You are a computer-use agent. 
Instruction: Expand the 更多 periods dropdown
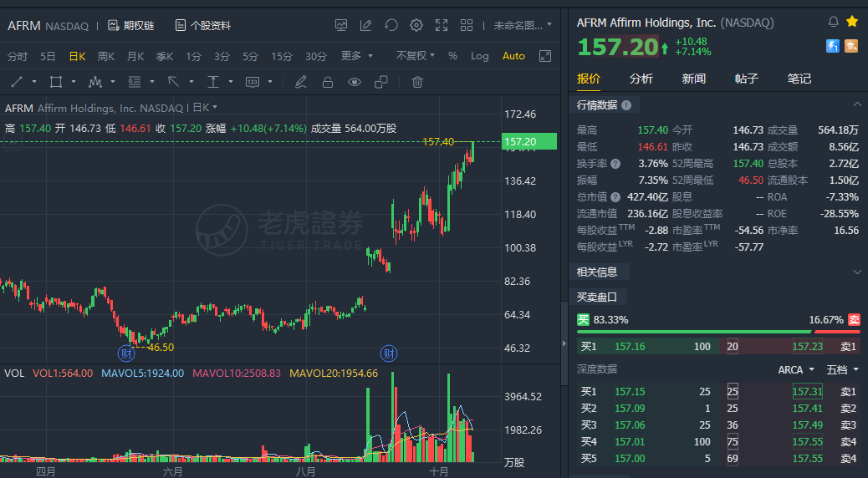click(356, 56)
